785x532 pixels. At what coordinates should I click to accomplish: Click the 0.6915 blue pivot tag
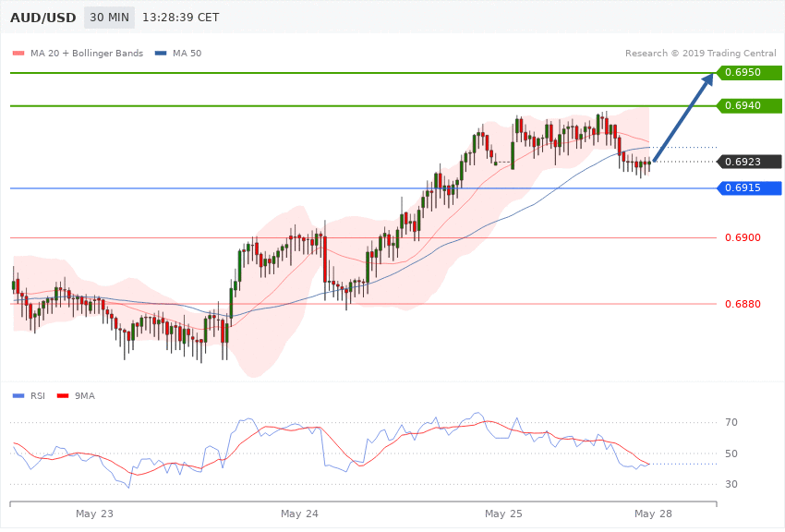pos(749,187)
